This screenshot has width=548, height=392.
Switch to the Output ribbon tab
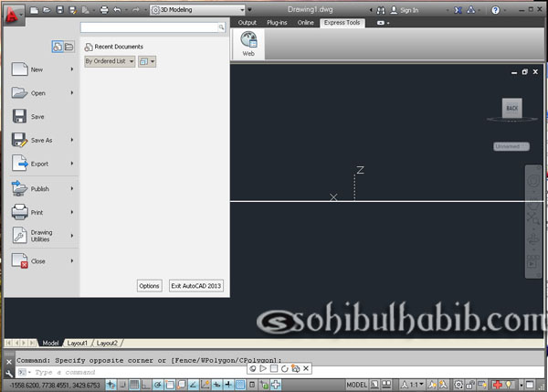click(x=248, y=22)
